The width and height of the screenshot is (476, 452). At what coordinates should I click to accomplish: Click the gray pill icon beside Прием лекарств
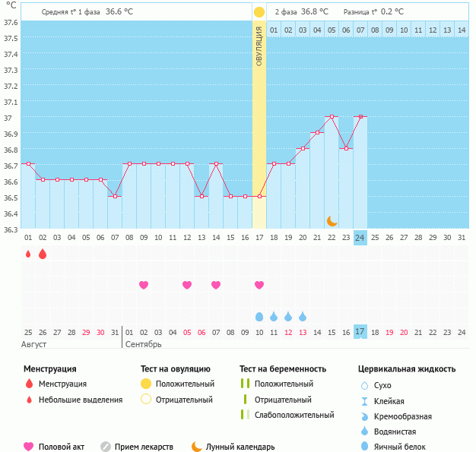point(106,447)
